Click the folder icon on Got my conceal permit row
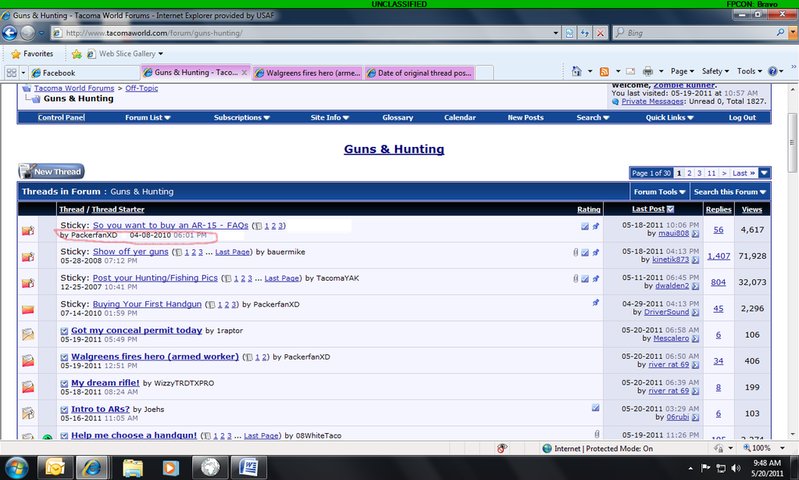This screenshot has width=799, height=480. click(28, 335)
